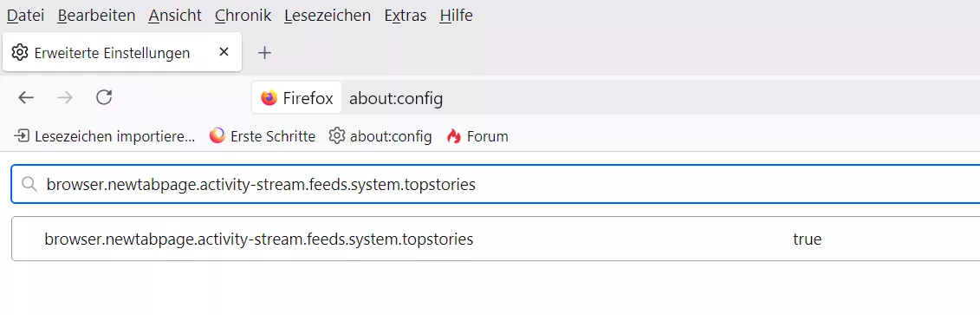The width and height of the screenshot is (980, 315).
Task: Open the Extras menu
Action: pyautogui.click(x=406, y=15)
